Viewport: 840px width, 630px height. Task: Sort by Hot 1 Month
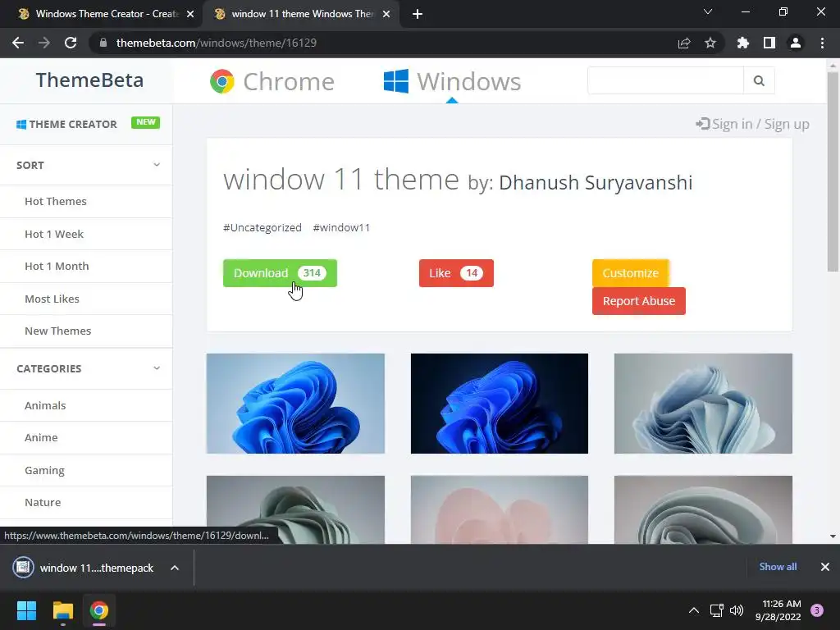tap(57, 267)
